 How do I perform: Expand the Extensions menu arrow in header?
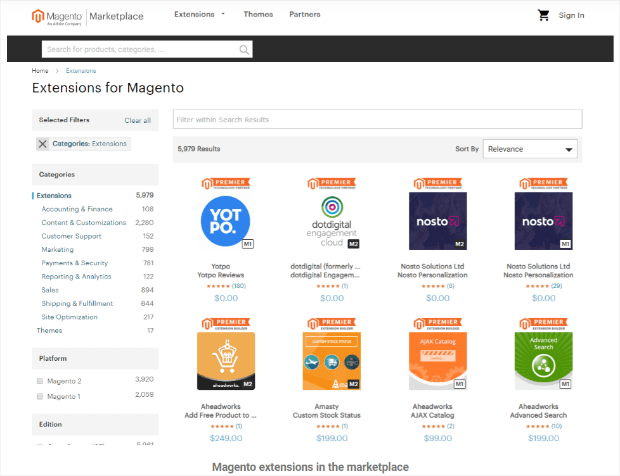[x=223, y=14]
